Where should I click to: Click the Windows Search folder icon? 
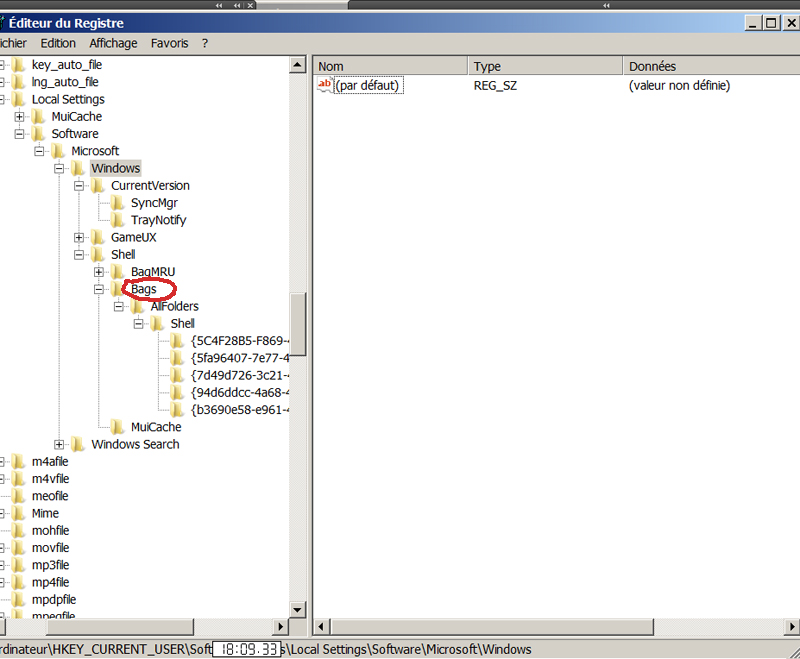click(x=78, y=444)
